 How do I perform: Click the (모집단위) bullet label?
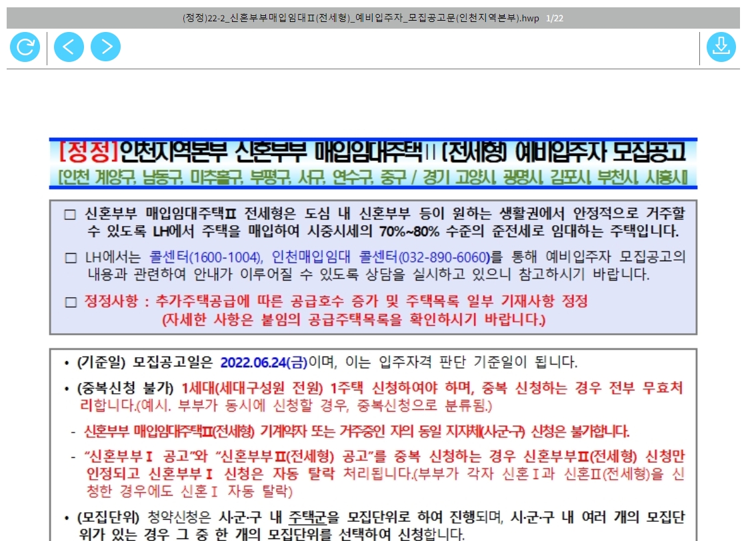[108, 518]
